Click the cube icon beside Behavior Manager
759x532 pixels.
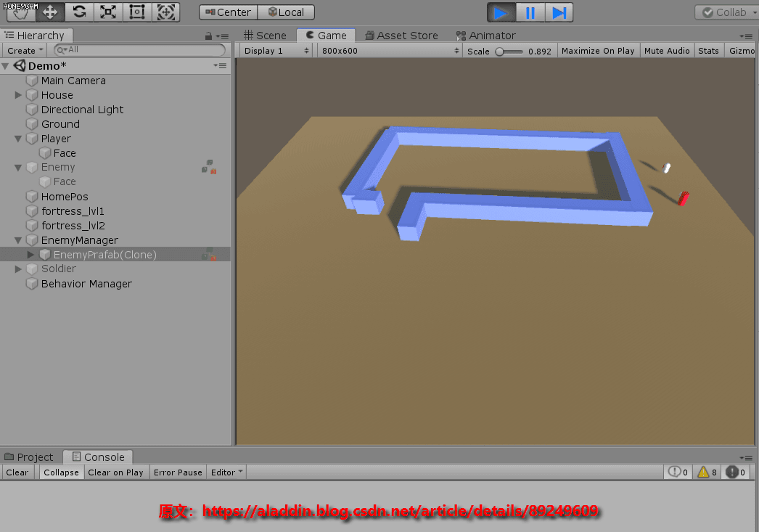32,284
